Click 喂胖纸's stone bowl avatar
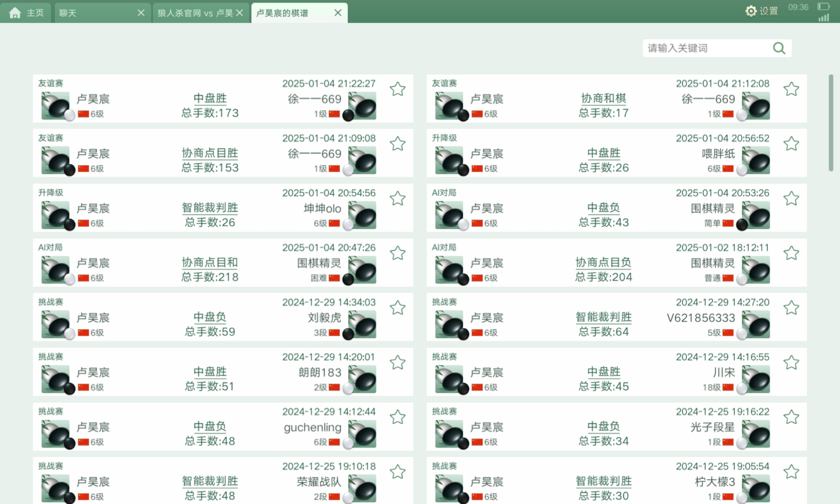This screenshot has height=504, width=840. (756, 160)
